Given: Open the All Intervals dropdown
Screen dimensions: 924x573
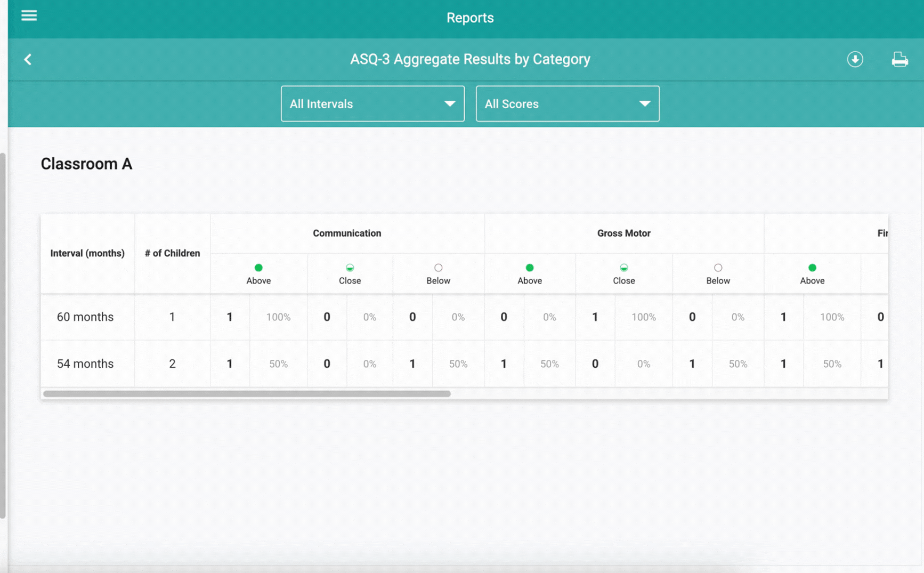Looking at the screenshot, I should click(x=372, y=104).
